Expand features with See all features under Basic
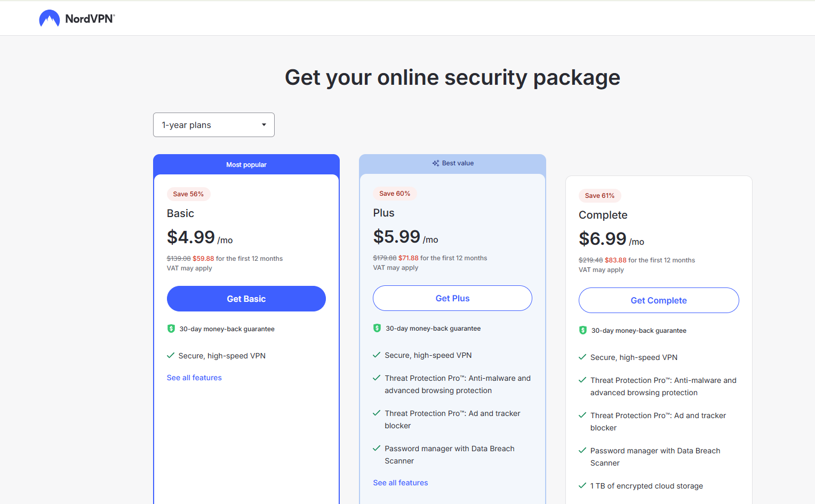Image resolution: width=815 pixels, height=504 pixels. point(194,377)
